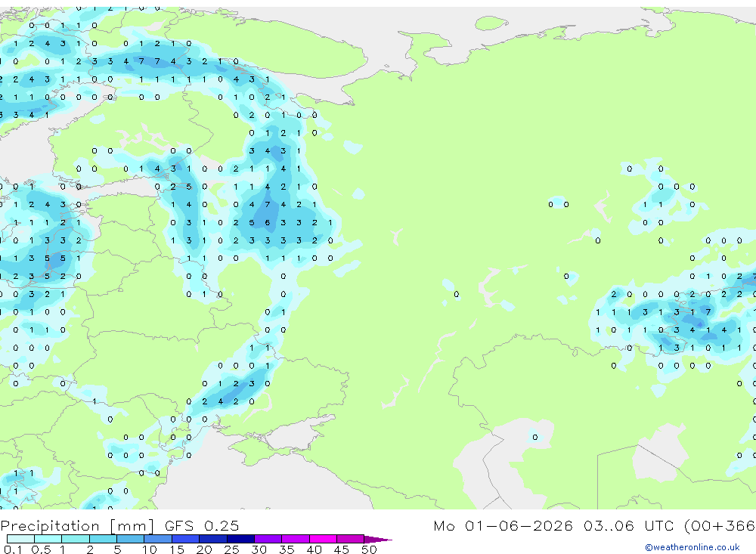Click the legend label '15'
756x554 pixels.
[176, 549]
